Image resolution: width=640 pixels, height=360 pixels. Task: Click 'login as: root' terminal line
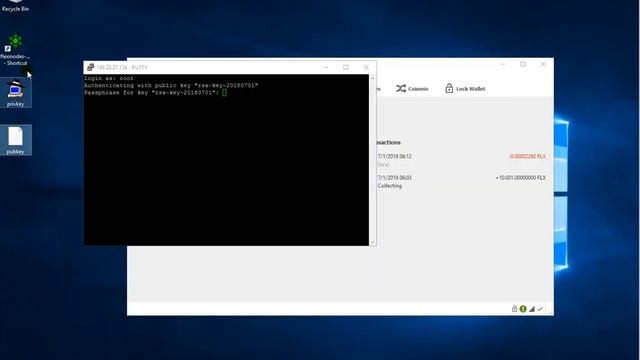[109, 78]
